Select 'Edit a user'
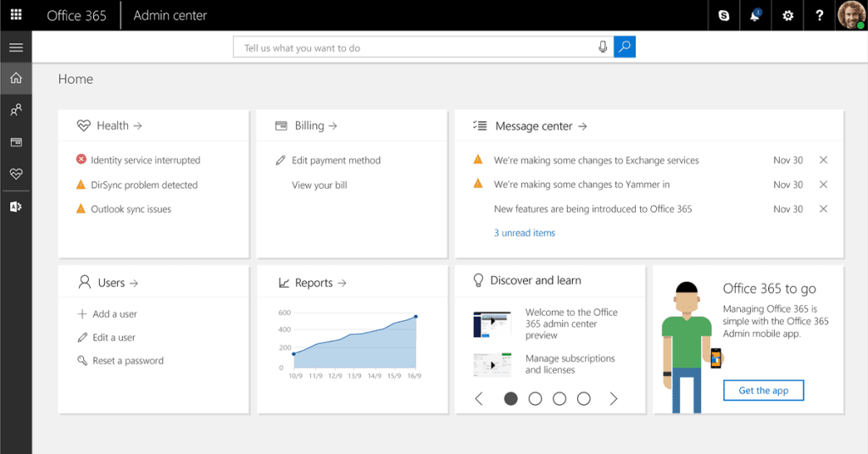This screenshot has width=868, height=454. click(x=114, y=337)
